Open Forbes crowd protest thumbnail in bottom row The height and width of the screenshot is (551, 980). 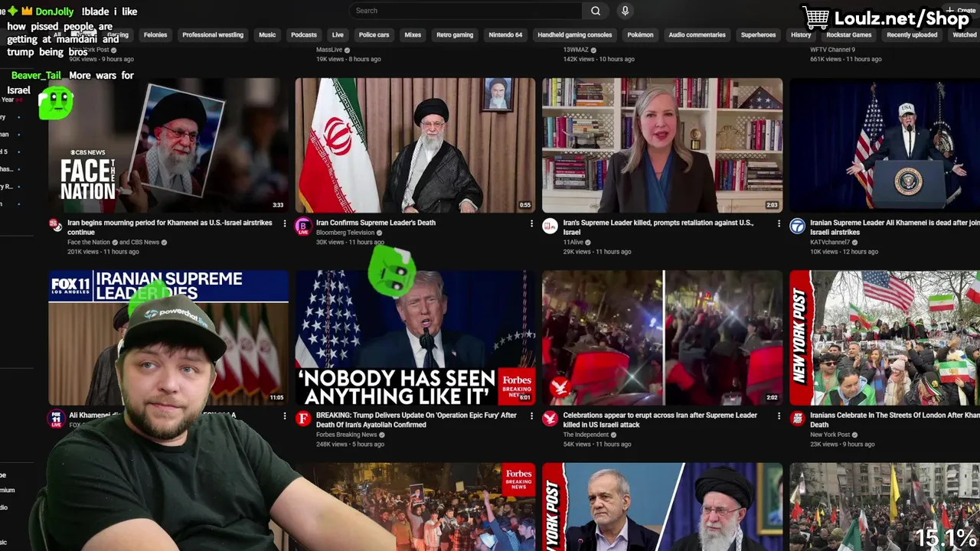pos(416,507)
